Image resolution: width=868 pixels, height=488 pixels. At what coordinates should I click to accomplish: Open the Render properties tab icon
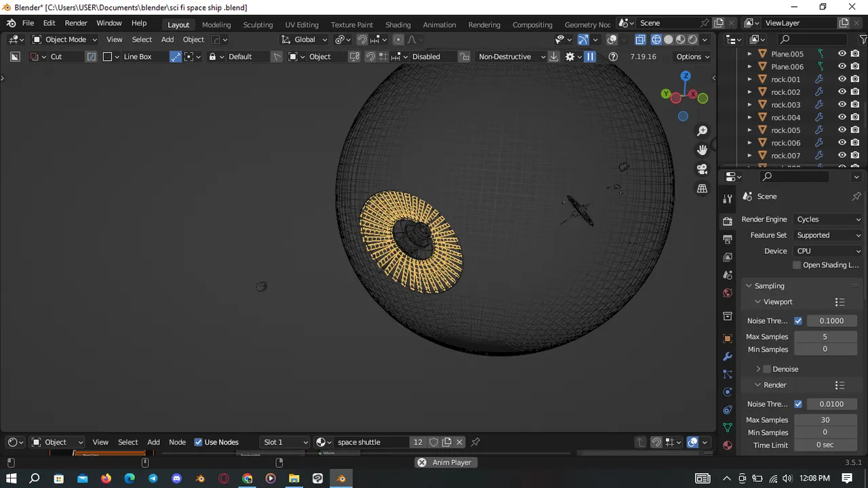click(x=728, y=221)
